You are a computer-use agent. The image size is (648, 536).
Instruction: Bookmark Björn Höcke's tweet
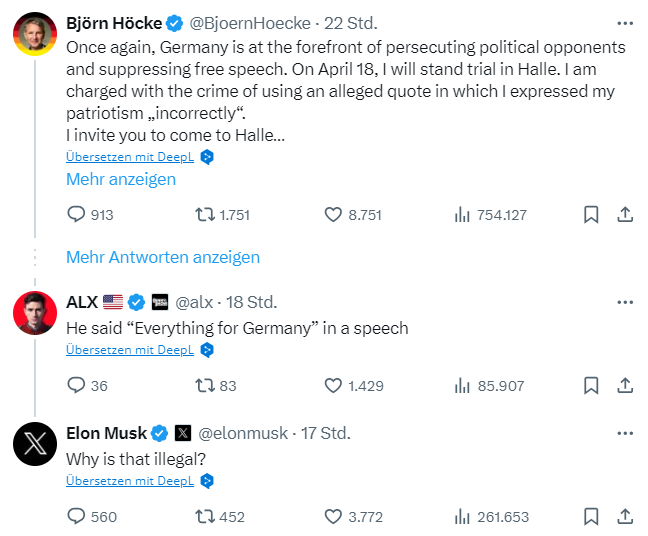591,214
